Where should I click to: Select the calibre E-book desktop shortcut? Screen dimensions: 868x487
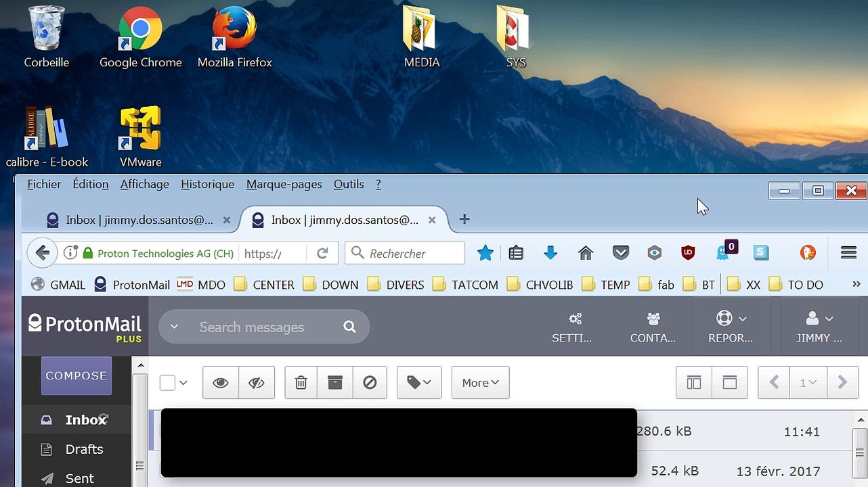point(47,137)
